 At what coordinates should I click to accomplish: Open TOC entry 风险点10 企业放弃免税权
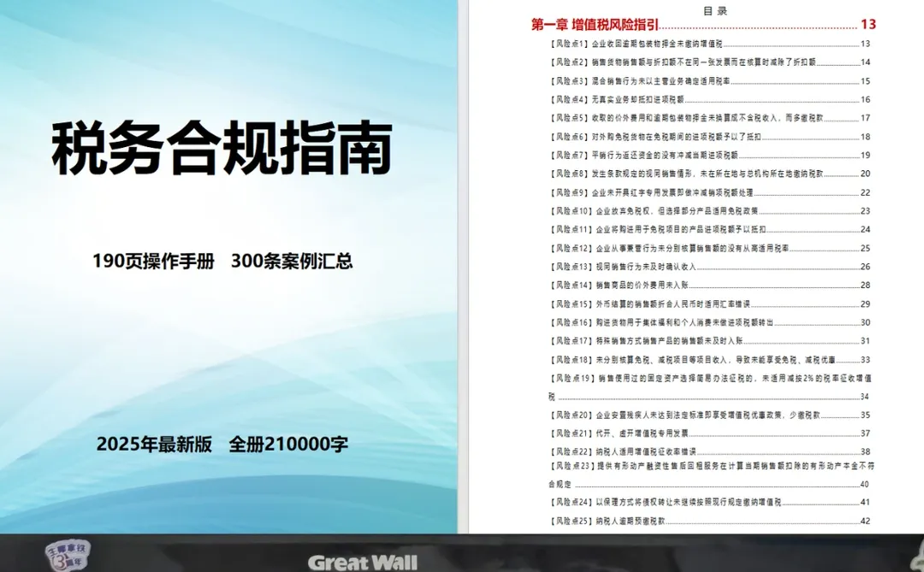click(709, 210)
